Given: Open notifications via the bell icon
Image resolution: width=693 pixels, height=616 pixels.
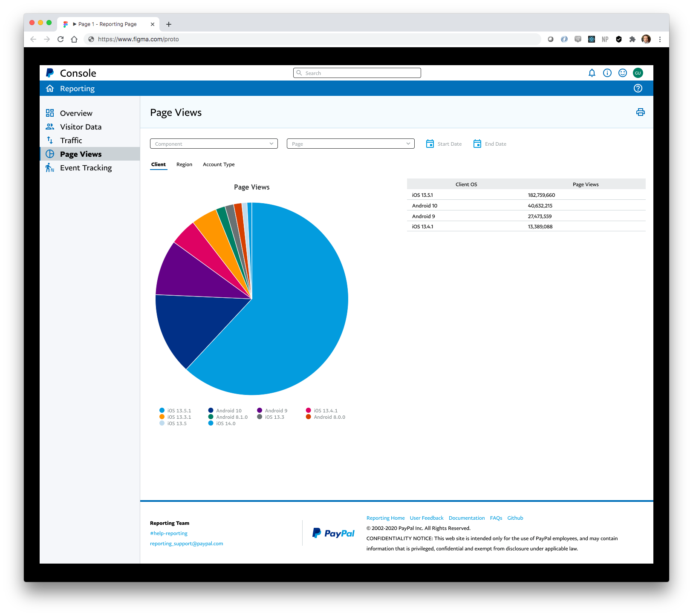Looking at the screenshot, I should pyautogui.click(x=592, y=73).
